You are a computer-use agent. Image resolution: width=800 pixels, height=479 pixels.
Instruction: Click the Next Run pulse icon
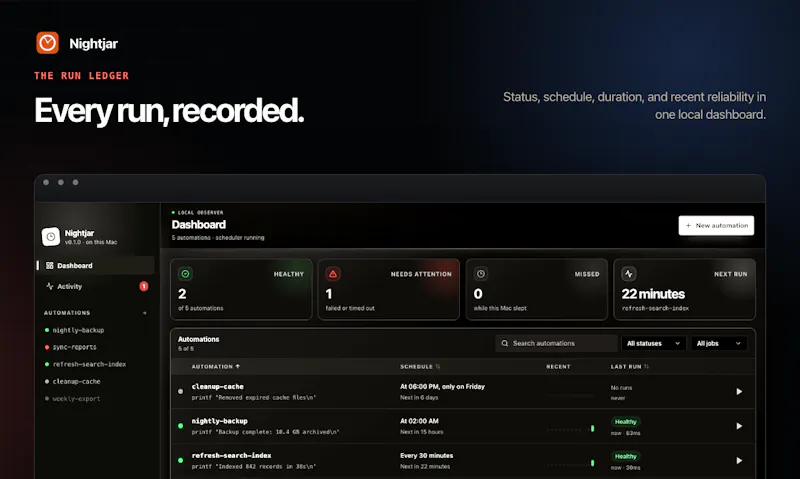(x=629, y=274)
